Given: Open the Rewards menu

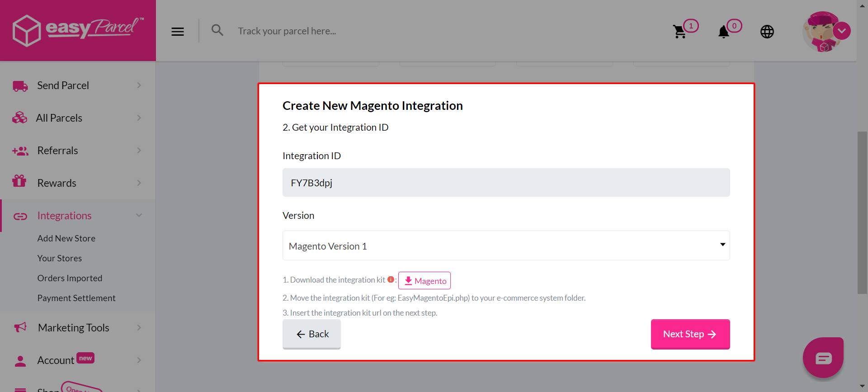Looking at the screenshot, I should tap(78, 183).
